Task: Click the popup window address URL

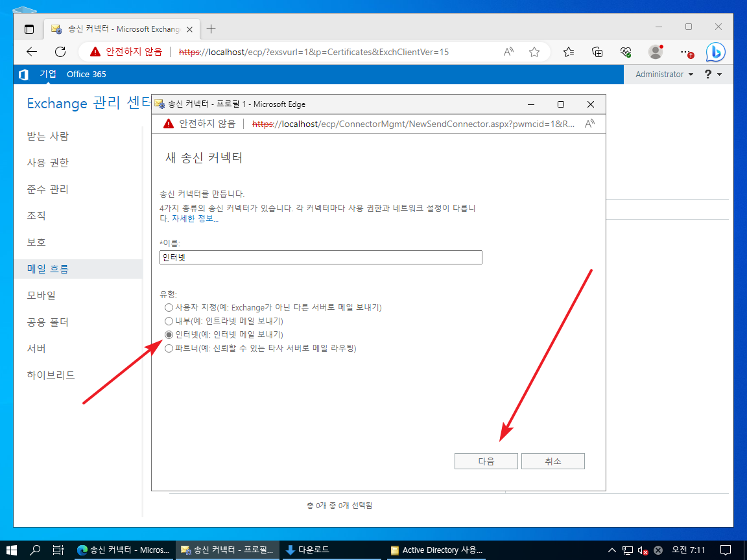Action: (413, 124)
